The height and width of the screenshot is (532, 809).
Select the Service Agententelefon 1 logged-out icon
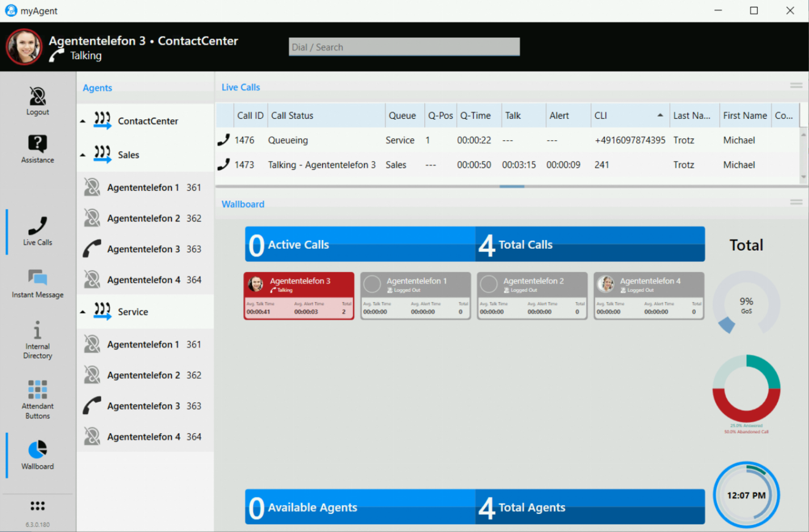(x=92, y=344)
